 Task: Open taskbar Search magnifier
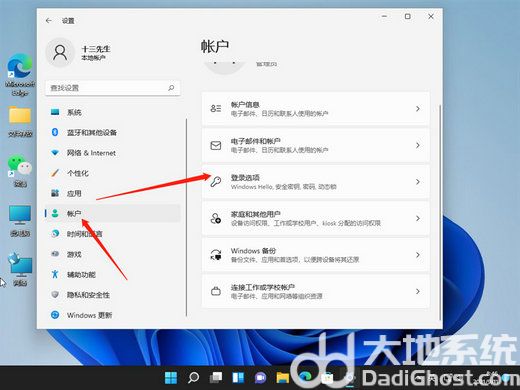coord(194,378)
